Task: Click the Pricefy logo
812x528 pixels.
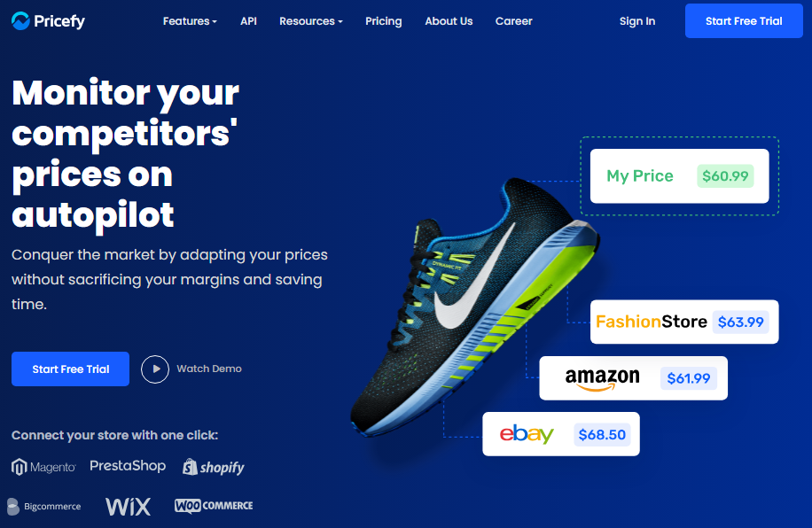Action: click(x=48, y=20)
